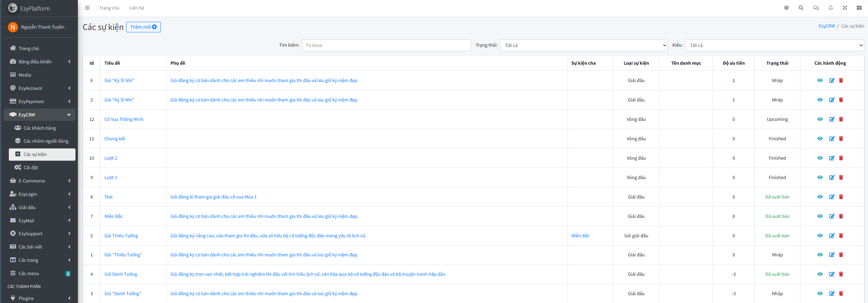Open the notifications bell icon
The image size is (868, 303).
tap(831, 8)
